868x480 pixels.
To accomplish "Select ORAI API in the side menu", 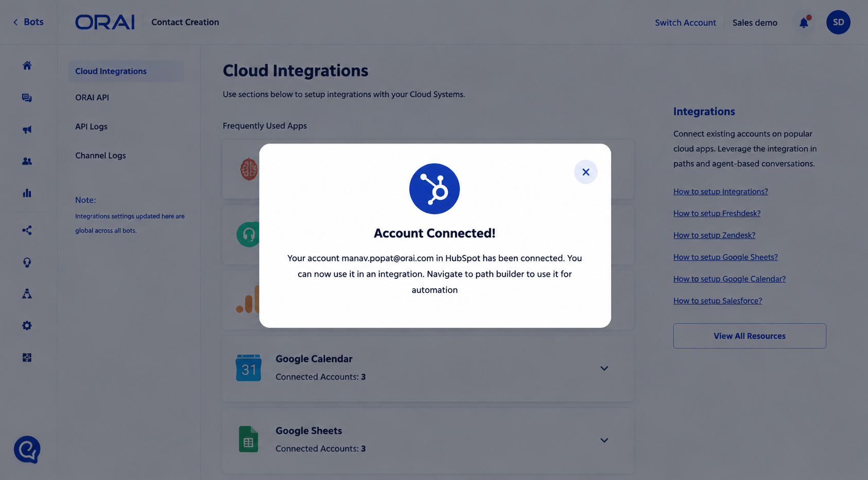I will [x=92, y=97].
